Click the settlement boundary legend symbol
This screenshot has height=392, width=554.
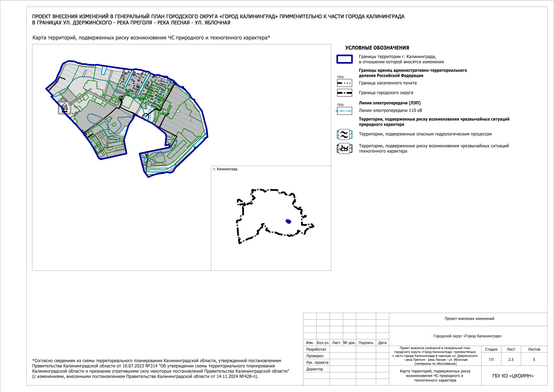click(344, 83)
